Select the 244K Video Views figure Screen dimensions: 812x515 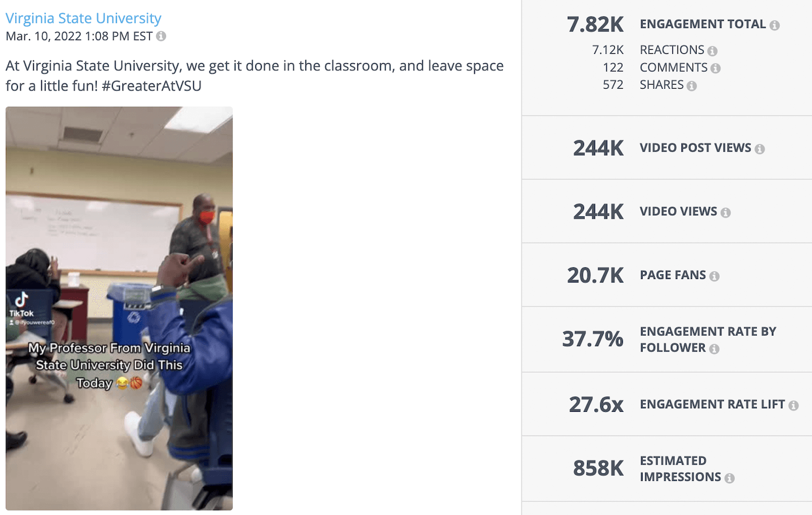coord(598,212)
